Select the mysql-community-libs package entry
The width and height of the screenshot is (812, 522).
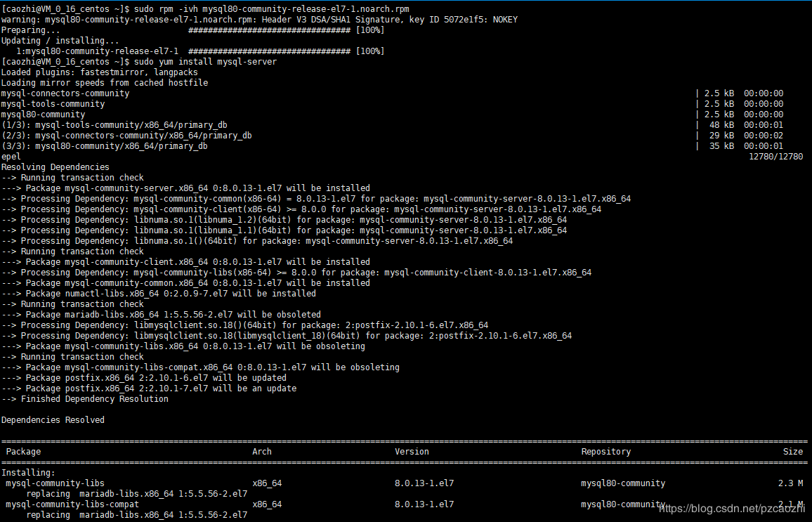click(x=56, y=483)
